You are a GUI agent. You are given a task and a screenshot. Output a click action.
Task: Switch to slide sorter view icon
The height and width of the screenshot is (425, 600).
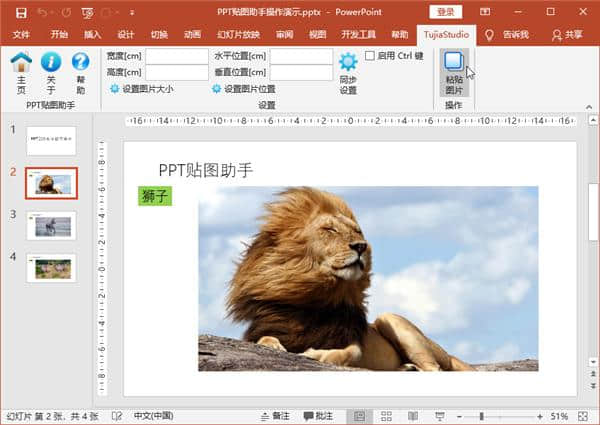coord(385,416)
